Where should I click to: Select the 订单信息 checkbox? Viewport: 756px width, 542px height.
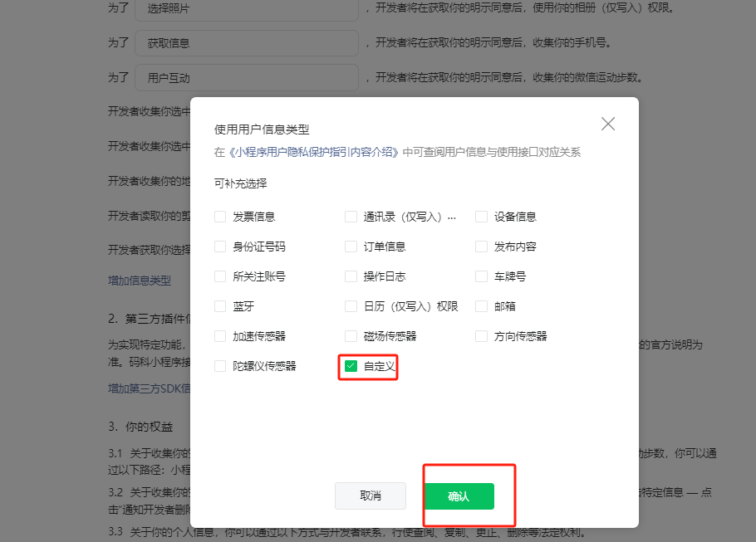click(x=351, y=247)
